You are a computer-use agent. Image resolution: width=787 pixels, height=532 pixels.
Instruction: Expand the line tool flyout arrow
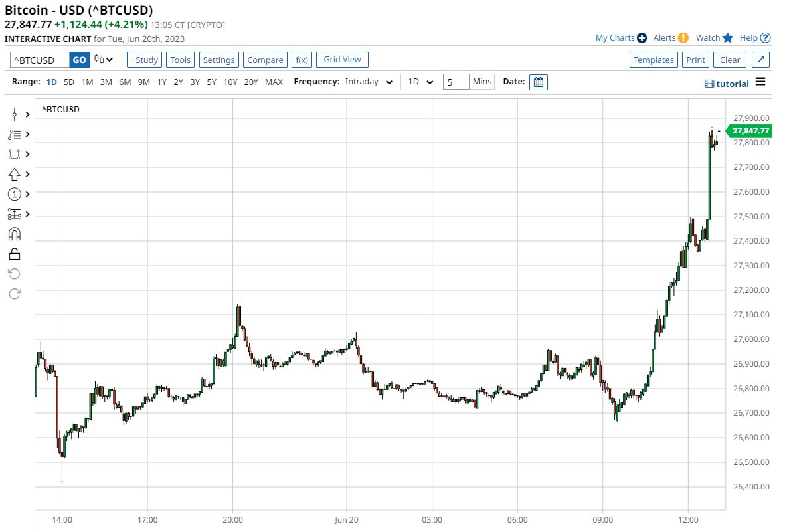pos(28,114)
